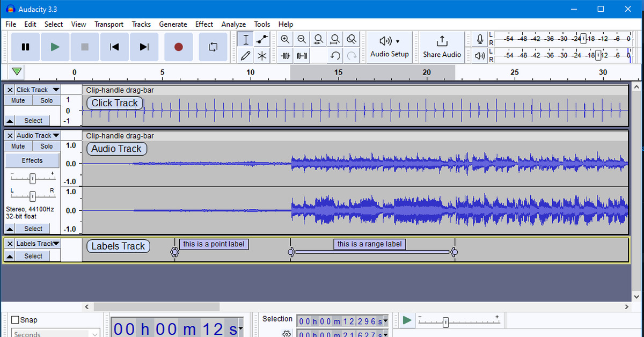Click the Trim audio outside selection icon

pyautogui.click(x=285, y=55)
